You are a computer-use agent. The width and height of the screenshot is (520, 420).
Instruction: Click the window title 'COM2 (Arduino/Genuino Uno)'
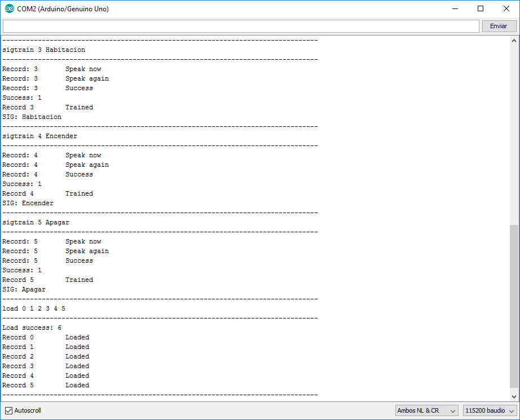[x=63, y=9]
